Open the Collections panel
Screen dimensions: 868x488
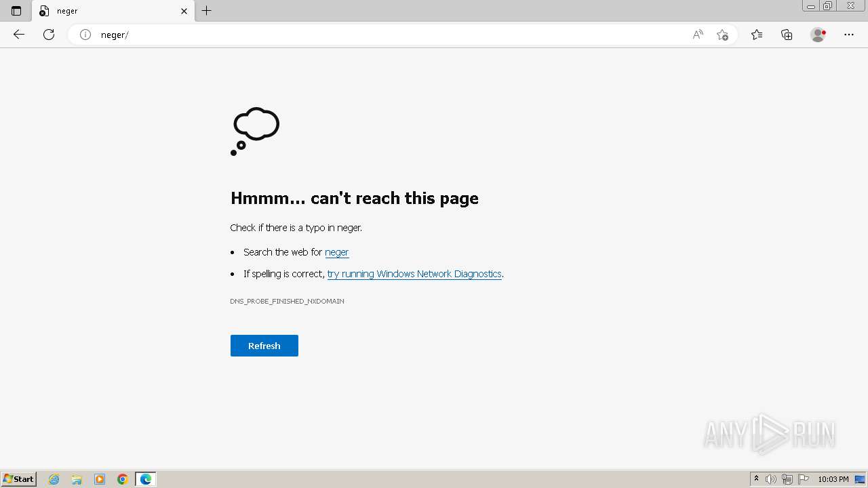pyautogui.click(x=787, y=35)
